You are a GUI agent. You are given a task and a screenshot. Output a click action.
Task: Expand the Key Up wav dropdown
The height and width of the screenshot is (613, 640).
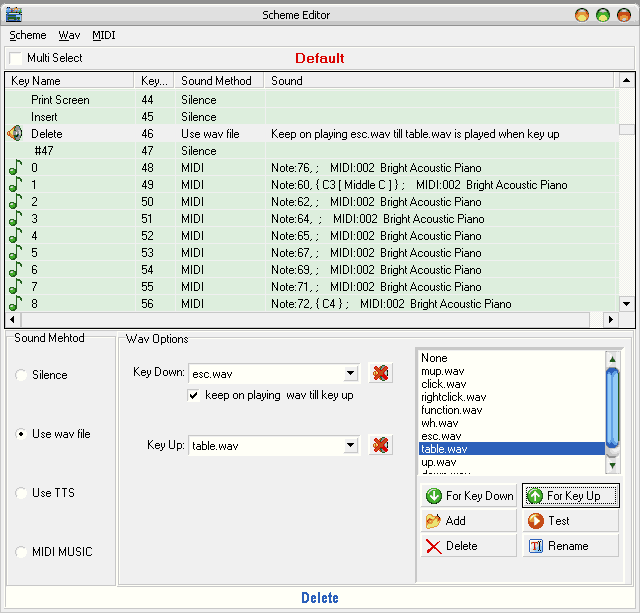tap(350, 445)
